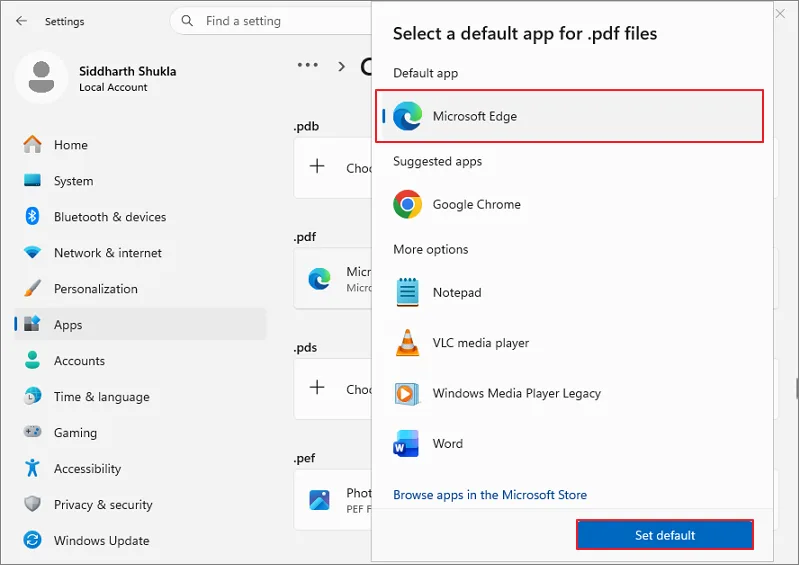
Task: Click the Windows Update sync icon
Action: pyautogui.click(x=32, y=540)
